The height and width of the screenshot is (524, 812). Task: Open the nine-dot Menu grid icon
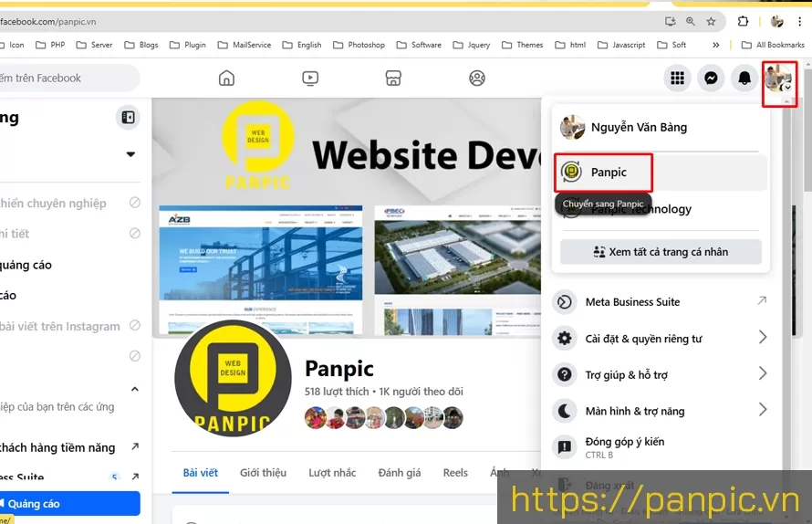677,79
